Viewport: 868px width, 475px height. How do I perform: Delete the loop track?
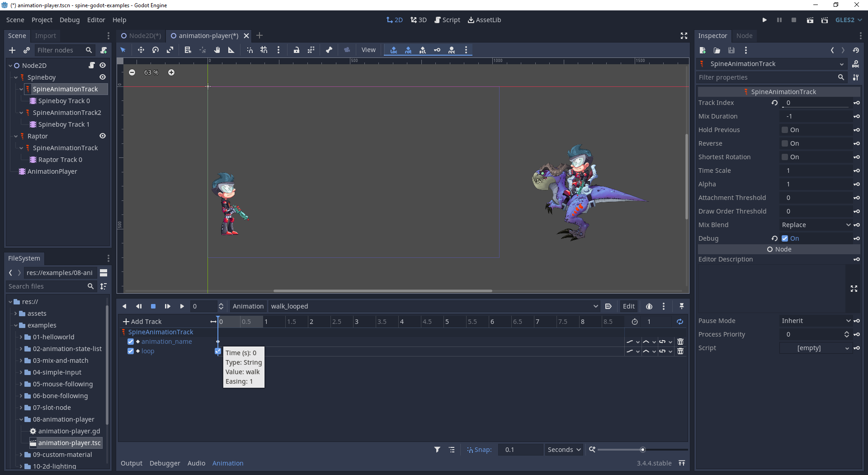pyautogui.click(x=680, y=351)
